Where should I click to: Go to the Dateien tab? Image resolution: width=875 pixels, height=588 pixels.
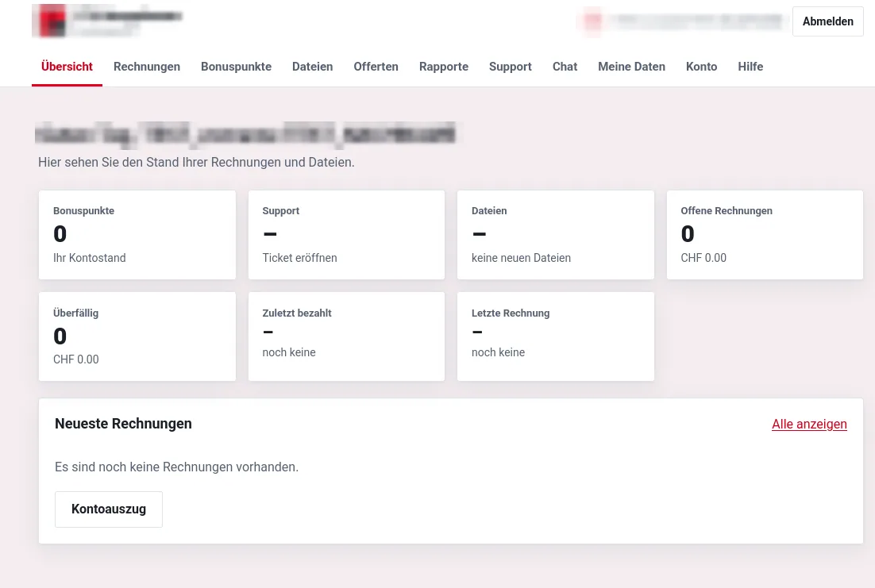[313, 67]
